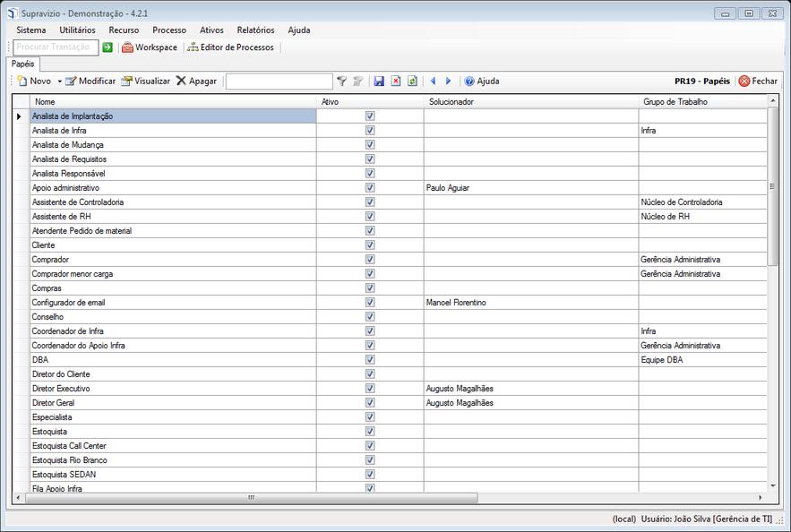The width and height of the screenshot is (791, 532).
Task: Click Visualizar in the toolbar
Action: point(145,81)
